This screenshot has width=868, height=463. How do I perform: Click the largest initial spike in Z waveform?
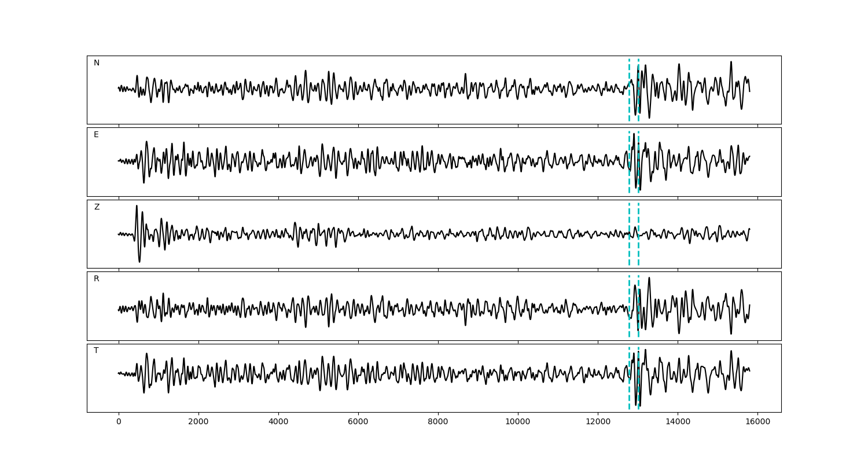pyautogui.click(x=137, y=207)
